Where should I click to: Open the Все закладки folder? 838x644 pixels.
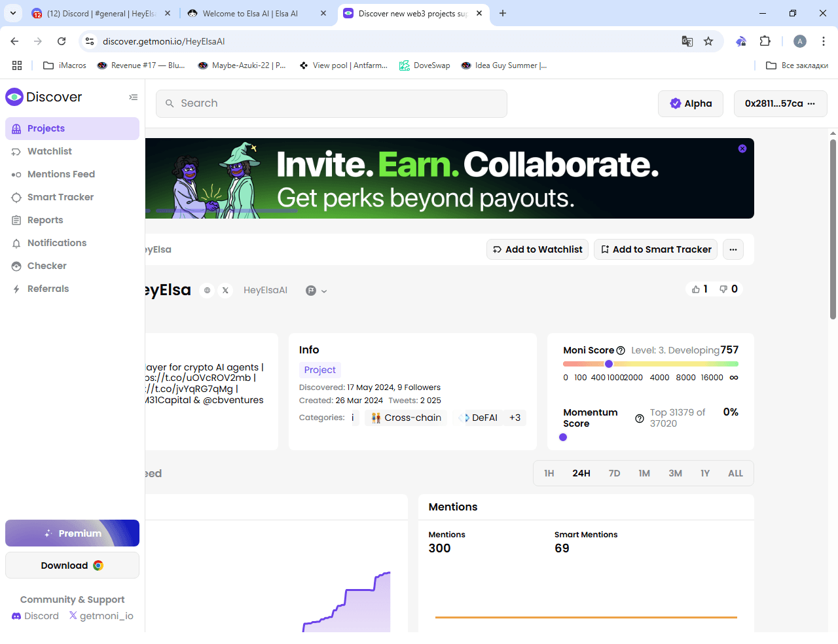tap(797, 65)
